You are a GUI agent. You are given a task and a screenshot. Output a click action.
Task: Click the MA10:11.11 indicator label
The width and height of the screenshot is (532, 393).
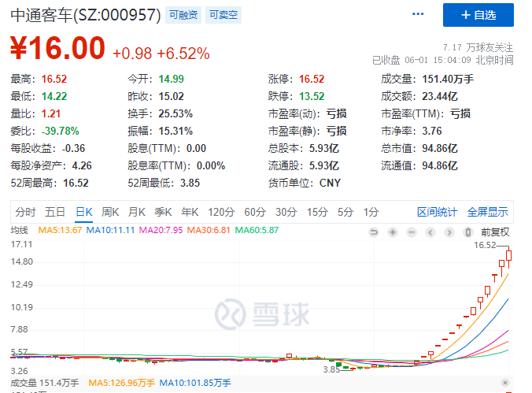110,230
